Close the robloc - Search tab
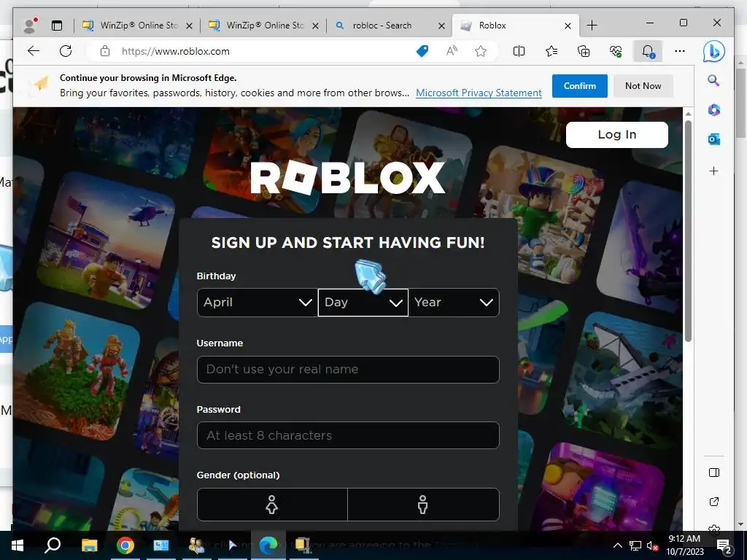747x560 pixels. (441, 26)
